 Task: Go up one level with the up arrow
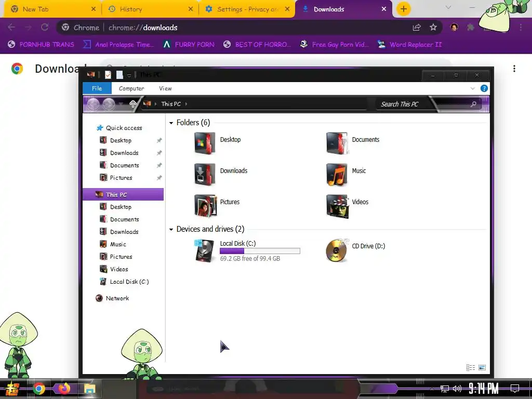[x=132, y=104]
